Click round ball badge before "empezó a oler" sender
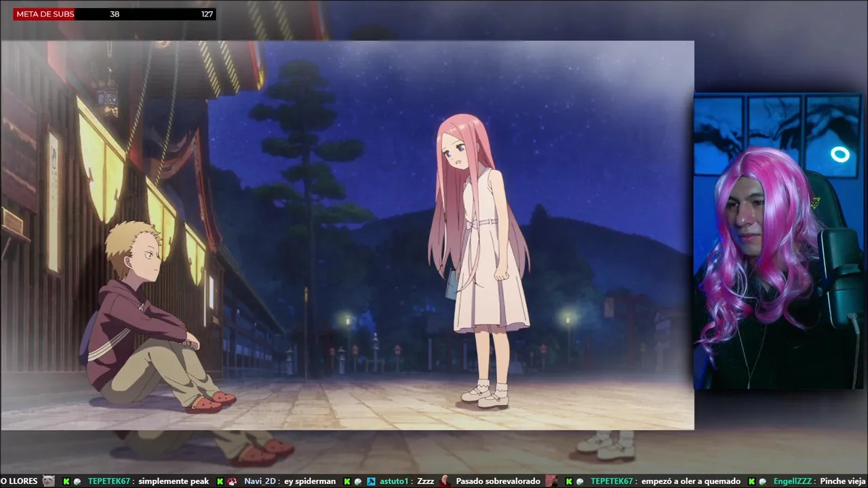This screenshot has width=868, height=488. click(x=580, y=481)
